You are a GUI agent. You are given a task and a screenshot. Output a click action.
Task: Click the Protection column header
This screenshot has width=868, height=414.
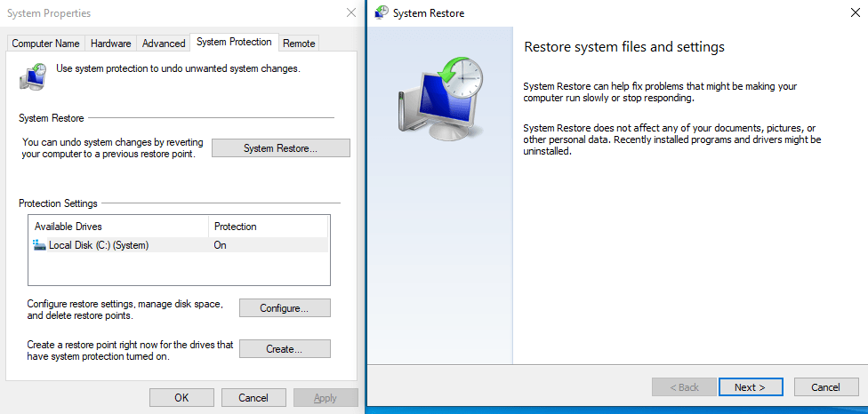pyautogui.click(x=268, y=227)
